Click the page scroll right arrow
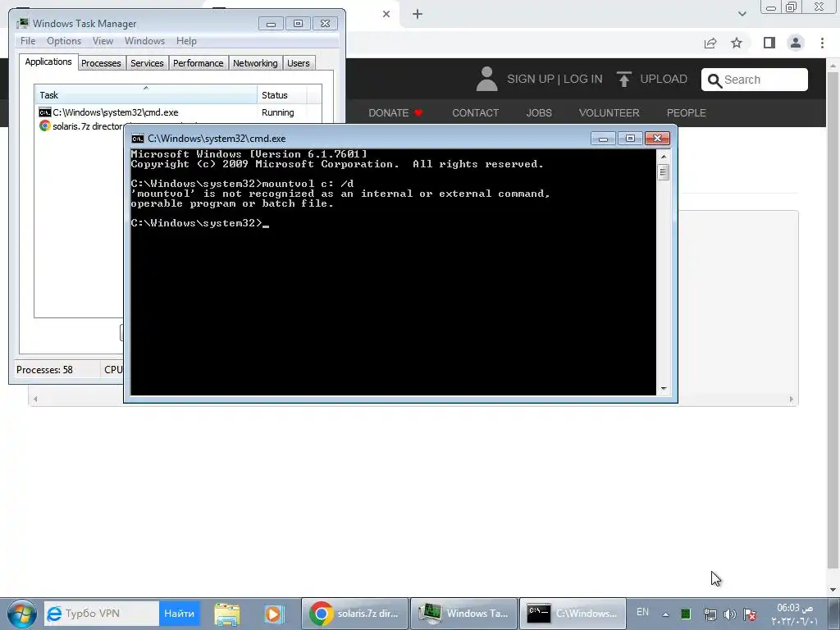 (792, 399)
